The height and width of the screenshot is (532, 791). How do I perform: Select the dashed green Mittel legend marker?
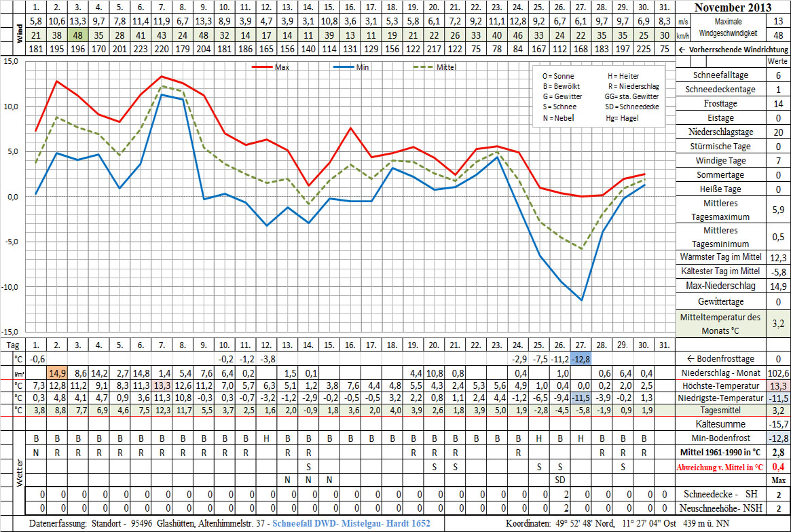[425, 67]
